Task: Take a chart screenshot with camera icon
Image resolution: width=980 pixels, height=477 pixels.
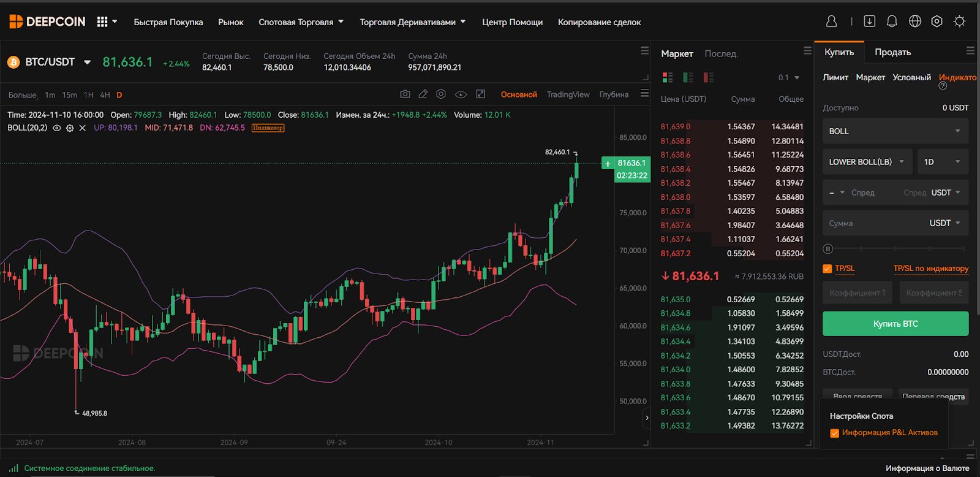Action: (x=405, y=94)
